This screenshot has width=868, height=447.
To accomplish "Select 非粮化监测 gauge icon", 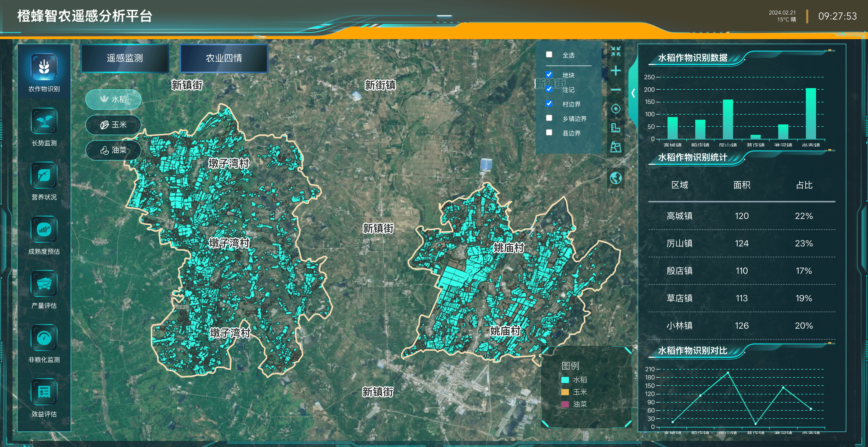I will [x=44, y=338].
